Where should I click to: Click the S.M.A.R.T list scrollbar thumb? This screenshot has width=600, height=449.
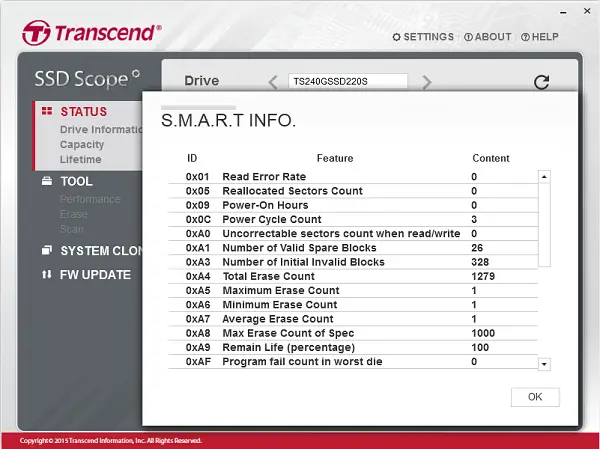544,224
